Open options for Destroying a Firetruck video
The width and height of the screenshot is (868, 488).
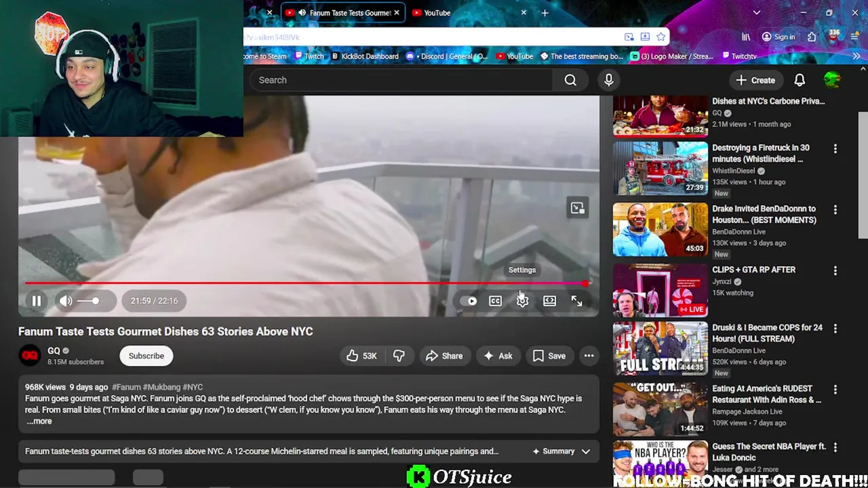(x=835, y=148)
